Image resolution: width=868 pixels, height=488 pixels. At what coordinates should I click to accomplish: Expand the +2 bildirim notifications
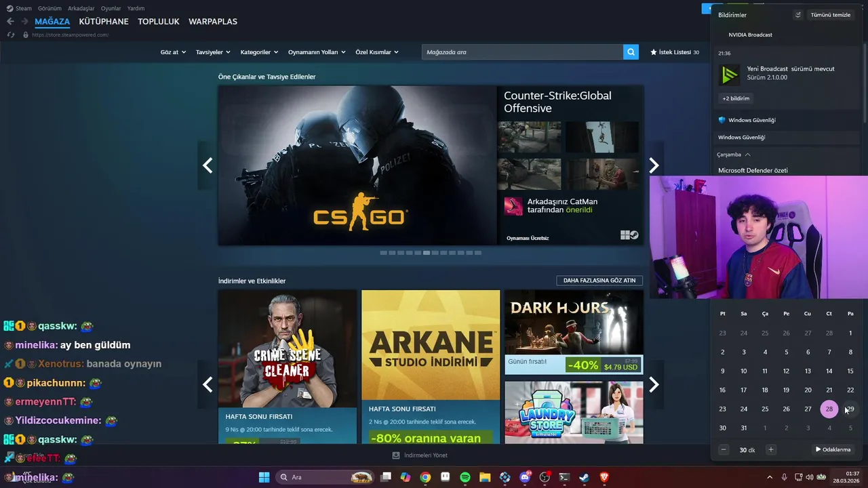coord(736,98)
